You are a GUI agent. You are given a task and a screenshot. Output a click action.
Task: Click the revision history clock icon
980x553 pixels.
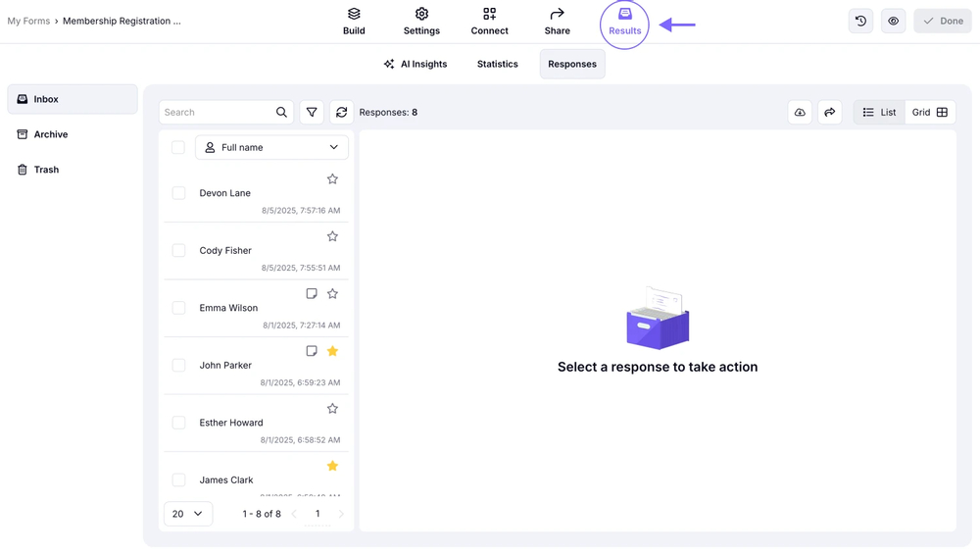click(x=860, y=21)
